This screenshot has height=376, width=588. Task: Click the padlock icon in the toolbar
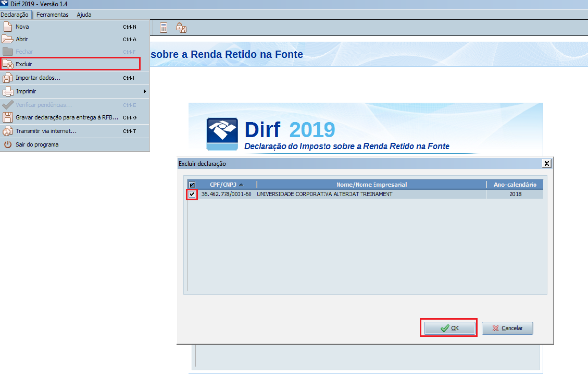click(x=181, y=28)
